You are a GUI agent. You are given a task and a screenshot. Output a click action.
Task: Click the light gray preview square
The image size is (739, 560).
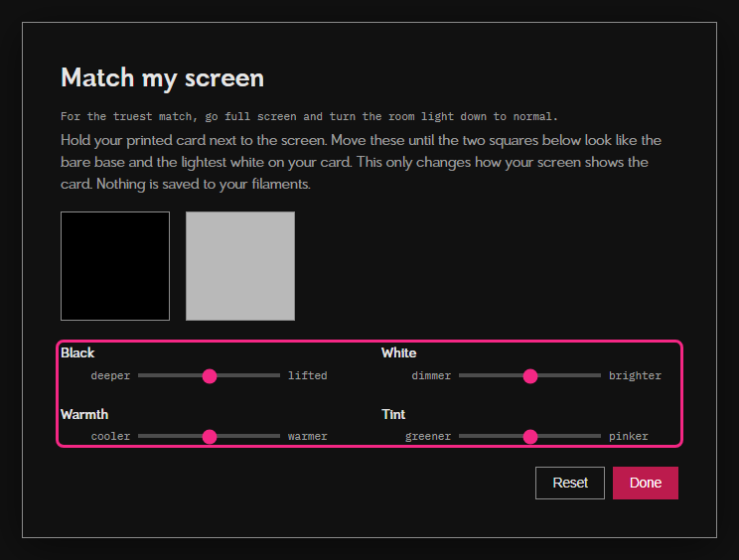[240, 266]
